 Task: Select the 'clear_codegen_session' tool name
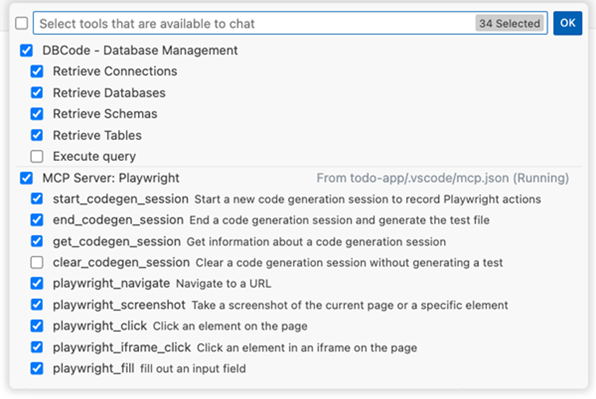(121, 262)
